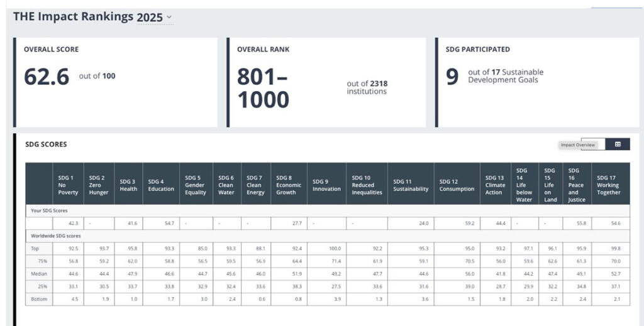The width and height of the screenshot is (644, 326).
Task: Select the SDG 8 Economic Growth header
Action: 289,185
